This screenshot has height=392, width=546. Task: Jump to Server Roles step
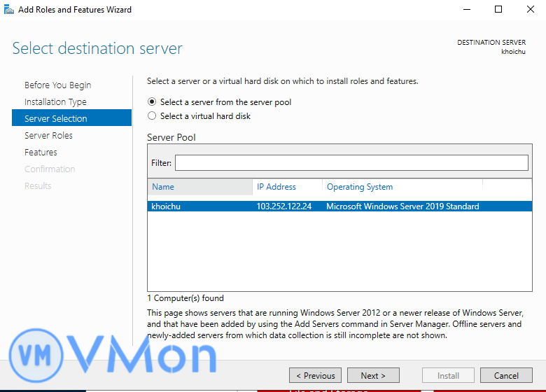48,136
